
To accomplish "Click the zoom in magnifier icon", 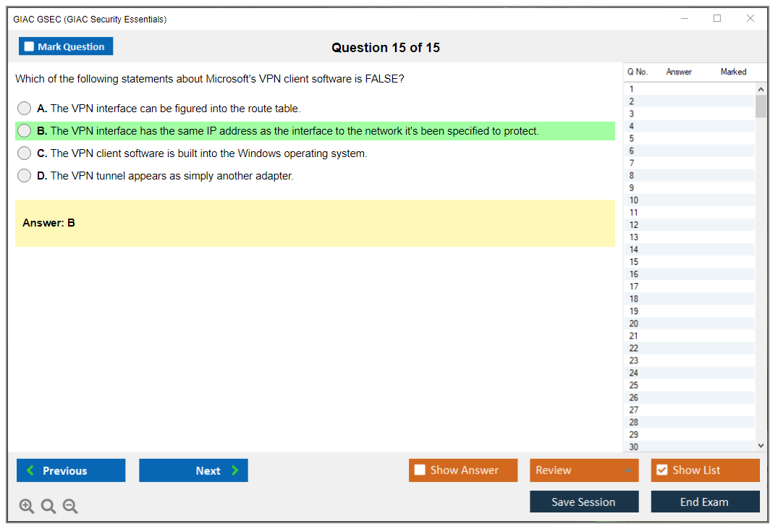I will (x=26, y=507).
